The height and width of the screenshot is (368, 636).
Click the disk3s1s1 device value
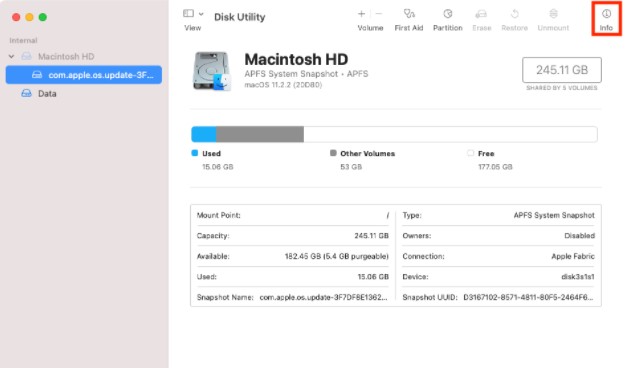578,277
